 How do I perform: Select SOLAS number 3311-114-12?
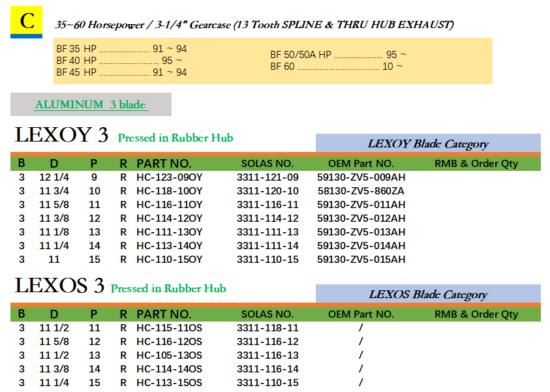267,218
